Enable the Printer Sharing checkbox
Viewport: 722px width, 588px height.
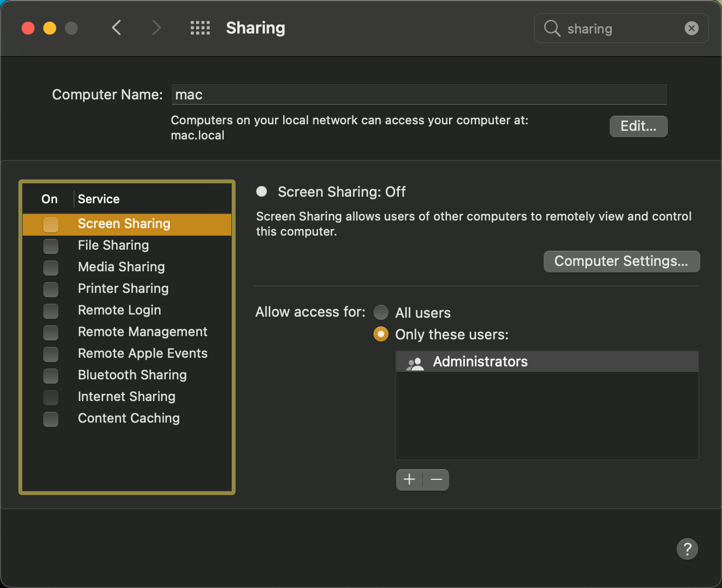pyautogui.click(x=51, y=289)
